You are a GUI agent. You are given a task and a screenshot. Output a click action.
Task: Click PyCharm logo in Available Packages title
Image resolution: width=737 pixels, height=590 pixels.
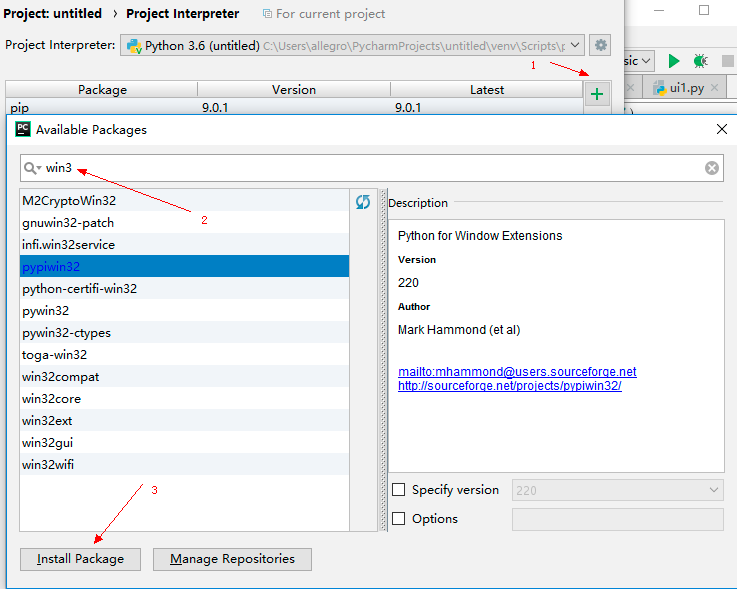(23, 129)
